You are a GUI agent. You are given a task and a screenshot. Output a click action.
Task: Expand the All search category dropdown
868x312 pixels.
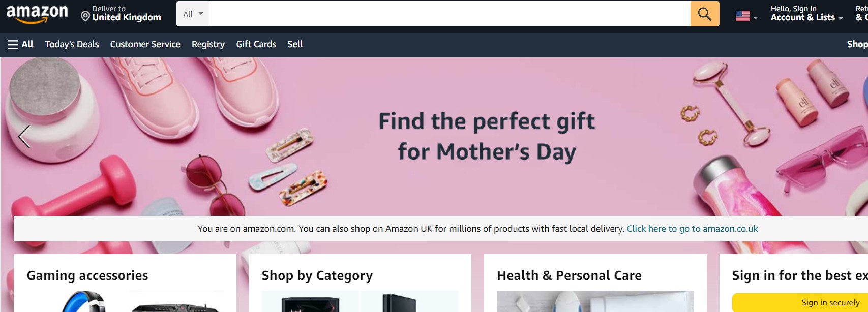click(193, 14)
